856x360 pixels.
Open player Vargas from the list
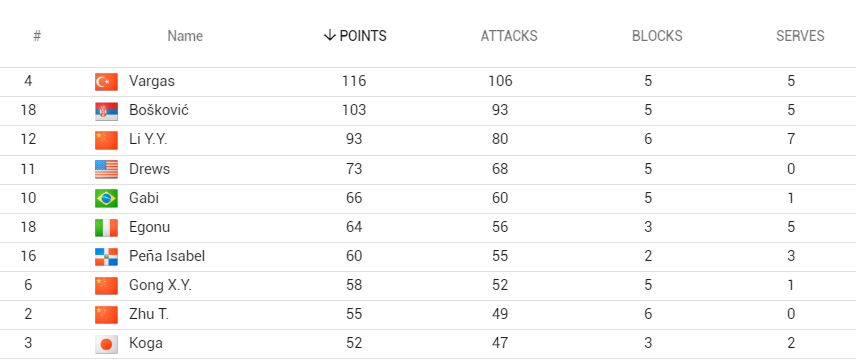click(x=152, y=81)
